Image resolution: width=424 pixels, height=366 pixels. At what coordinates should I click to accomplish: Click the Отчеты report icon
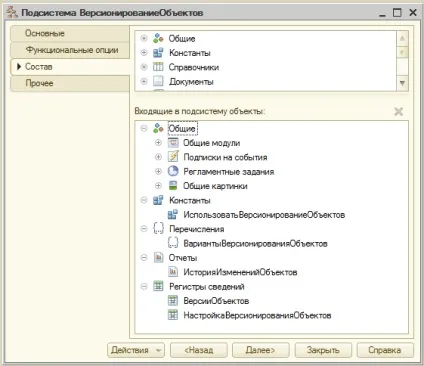[x=158, y=258]
